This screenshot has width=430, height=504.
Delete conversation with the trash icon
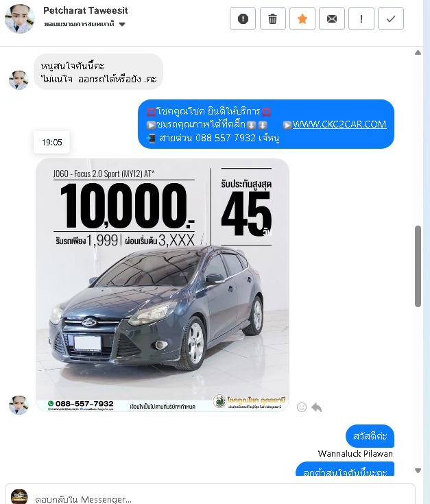(x=272, y=19)
